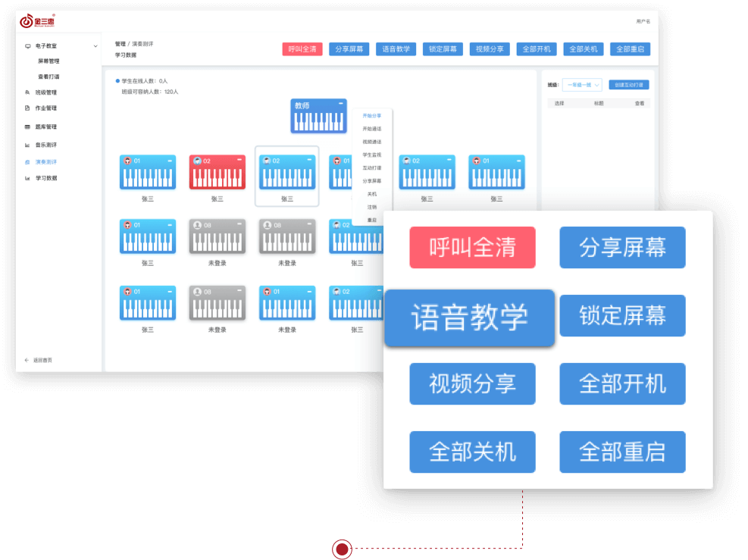Viewport: 748px width, 560px height.
Task: Select the 教师 teacher piano icon
Action: pos(318,116)
